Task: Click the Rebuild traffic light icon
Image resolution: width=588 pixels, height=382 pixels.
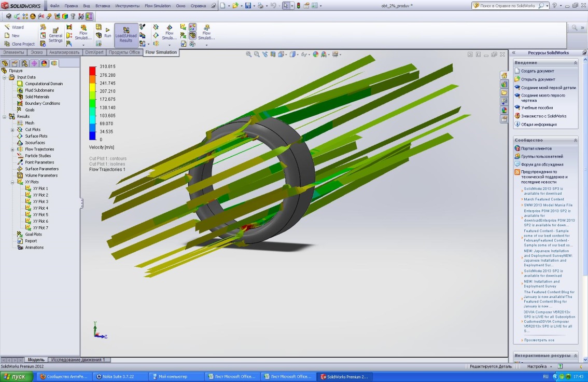Action: tap(299, 6)
